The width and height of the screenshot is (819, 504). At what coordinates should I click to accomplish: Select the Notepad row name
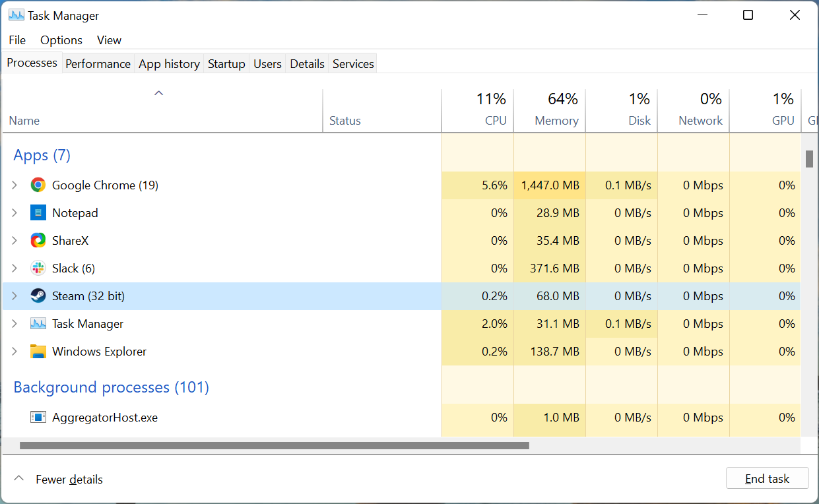pyautogui.click(x=75, y=213)
